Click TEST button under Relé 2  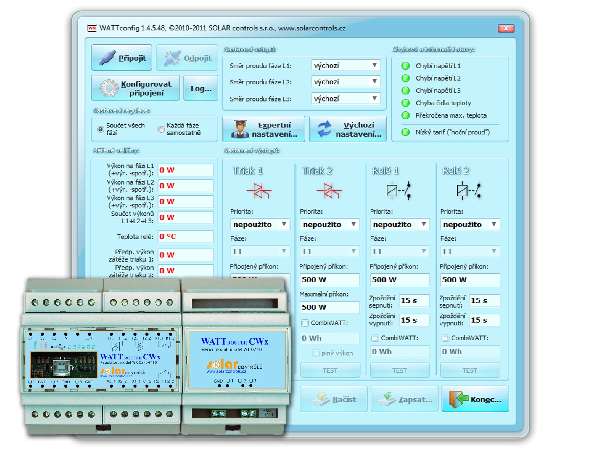[x=470, y=370]
